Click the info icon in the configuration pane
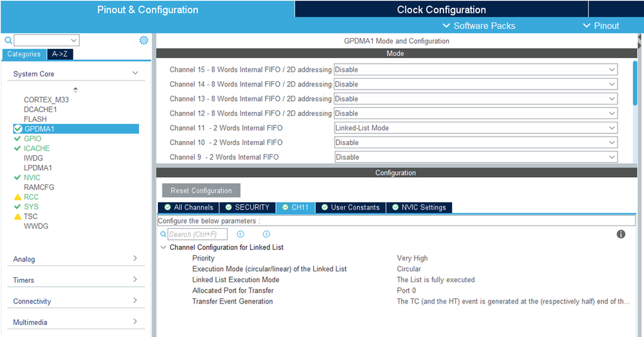This screenshot has height=337, width=644. pyautogui.click(x=621, y=234)
